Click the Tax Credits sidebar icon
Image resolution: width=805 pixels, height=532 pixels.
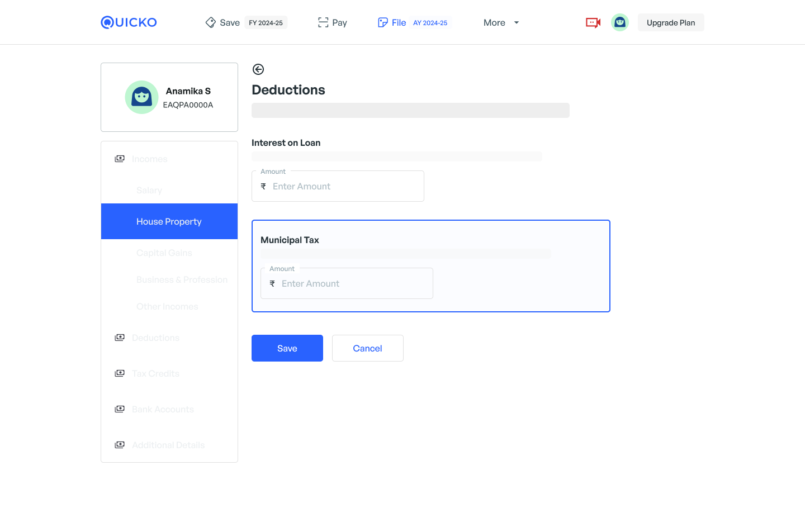tap(120, 373)
